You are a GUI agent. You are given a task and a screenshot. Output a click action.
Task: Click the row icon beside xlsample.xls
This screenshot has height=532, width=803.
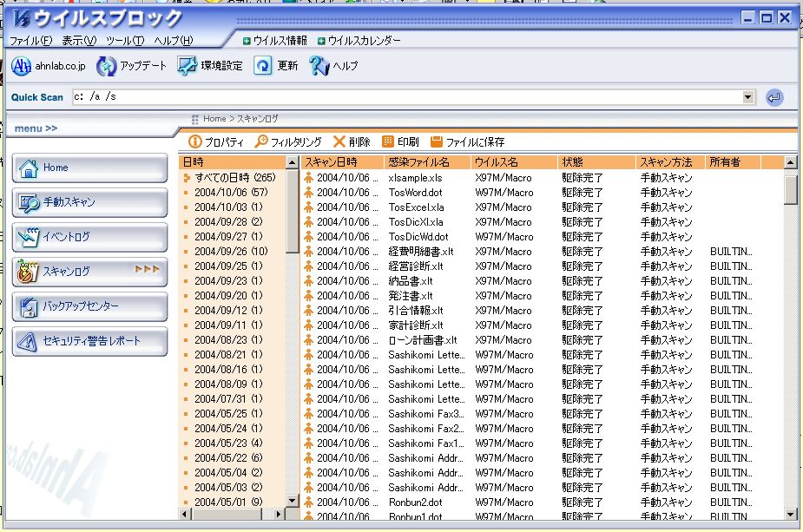pos(309,178)
